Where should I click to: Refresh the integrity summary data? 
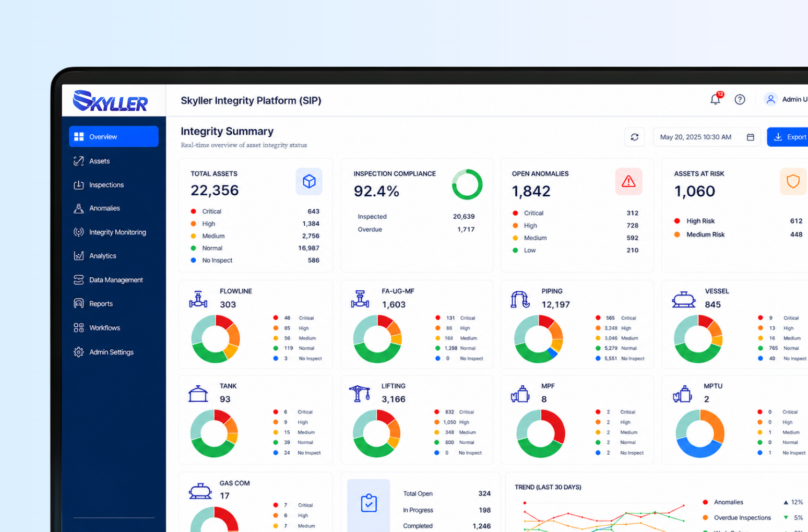tap(634, 137)
